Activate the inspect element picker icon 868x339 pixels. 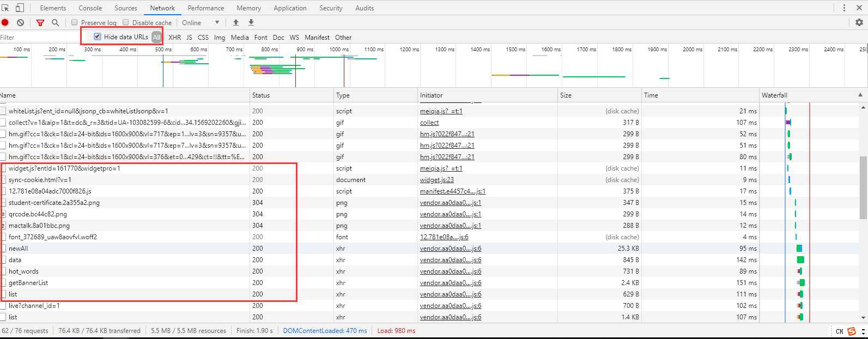pyautogui.click(x=5, y=8)
